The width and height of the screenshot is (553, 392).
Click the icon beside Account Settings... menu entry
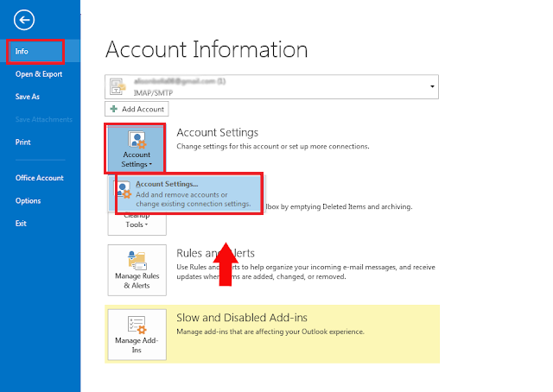click(x=124, y=190)
